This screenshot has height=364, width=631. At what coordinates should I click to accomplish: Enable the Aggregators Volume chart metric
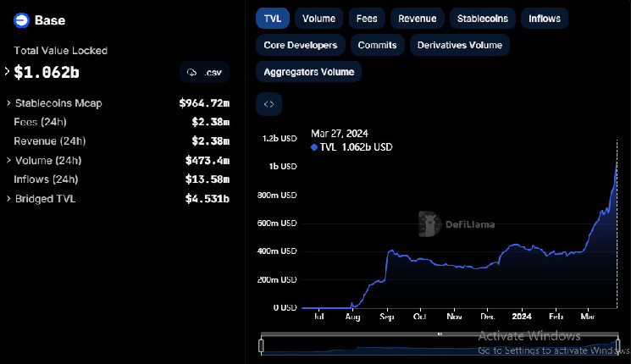[308, 72]
